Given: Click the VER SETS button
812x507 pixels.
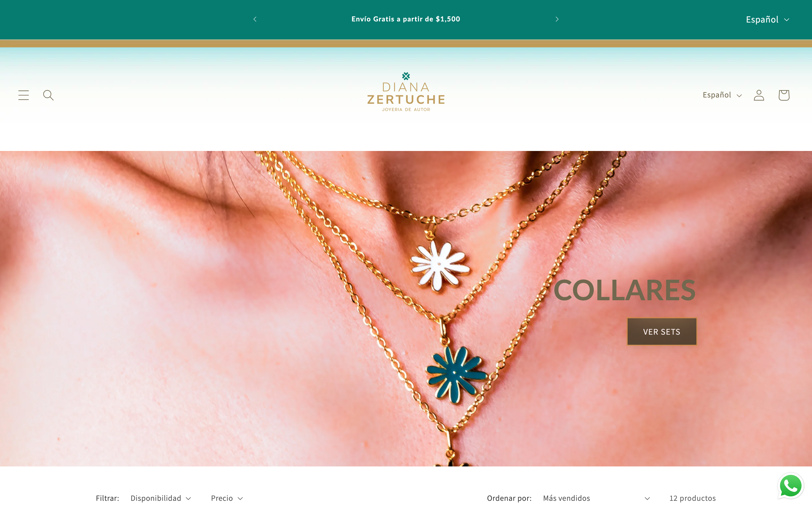Looking at the screenshot, I should [x=662, y=332].
